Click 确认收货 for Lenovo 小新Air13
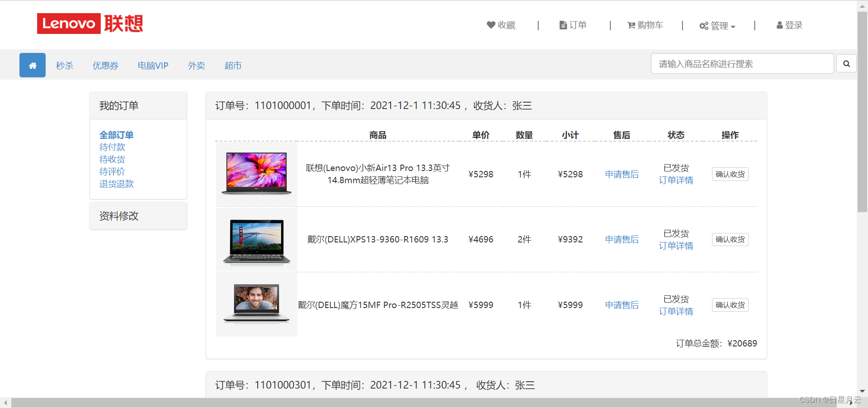 coord(730,174)
